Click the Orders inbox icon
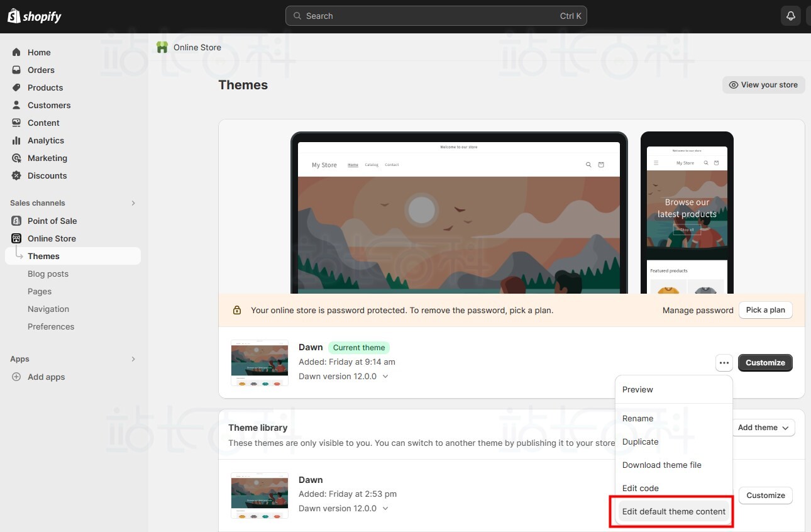811x532 pixels. tap(16, 70)
